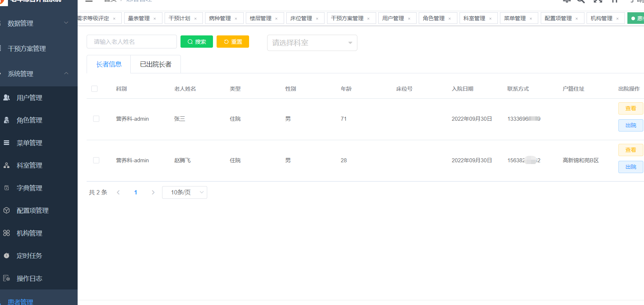Toggle the select-all checkbox in table header
644x305 pixels.
coord(95,89)
